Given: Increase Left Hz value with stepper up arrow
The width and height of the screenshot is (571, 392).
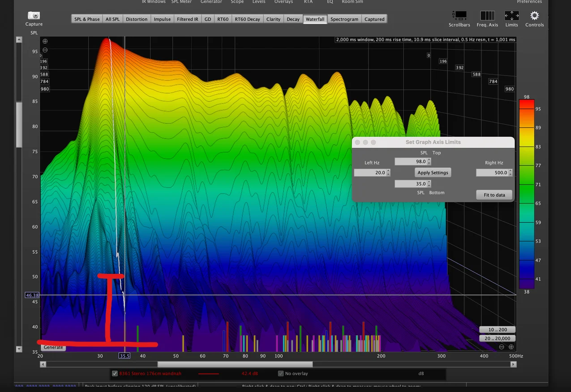Looking at the screenshot, I should (x=388, y=170).
